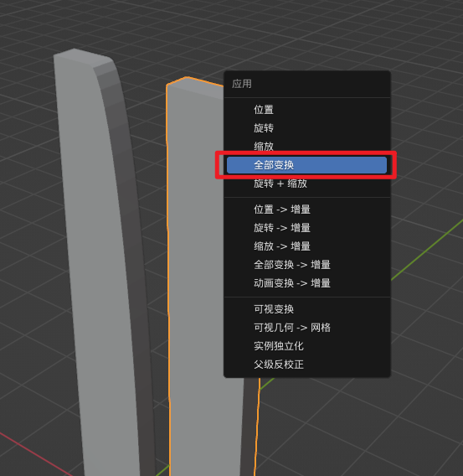
Task: Select 旋转 -> 增量 menu entry
Action: click(306, 228)
